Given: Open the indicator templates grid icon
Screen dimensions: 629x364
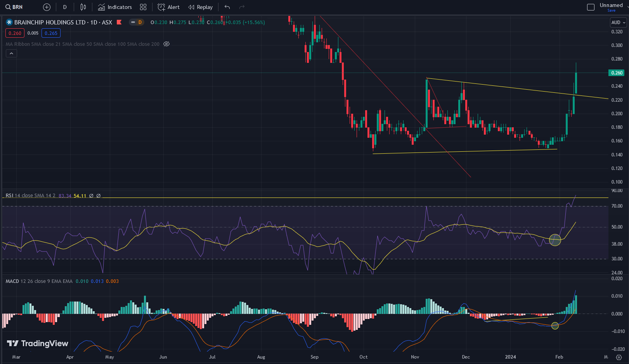Looking at the screenshot, I should [x=143, y=7].
